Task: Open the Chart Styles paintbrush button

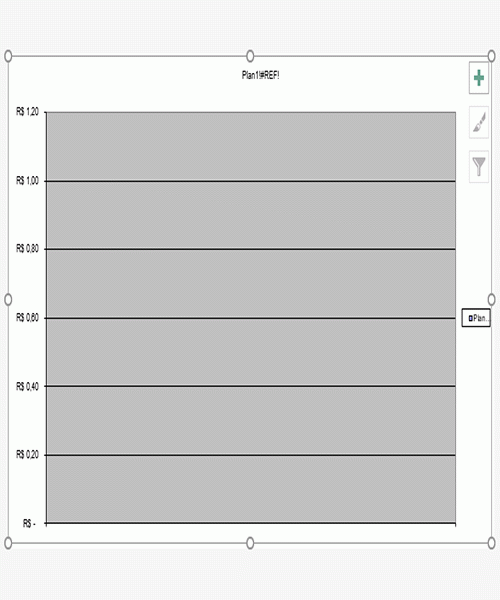Action: pyautogui.click(x=479, y=122)
